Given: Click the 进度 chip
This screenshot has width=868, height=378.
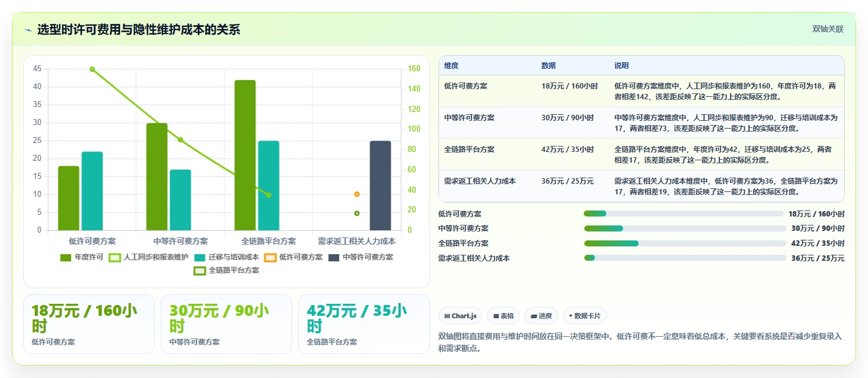Looking at the screenshot, I should click(541, 316).
